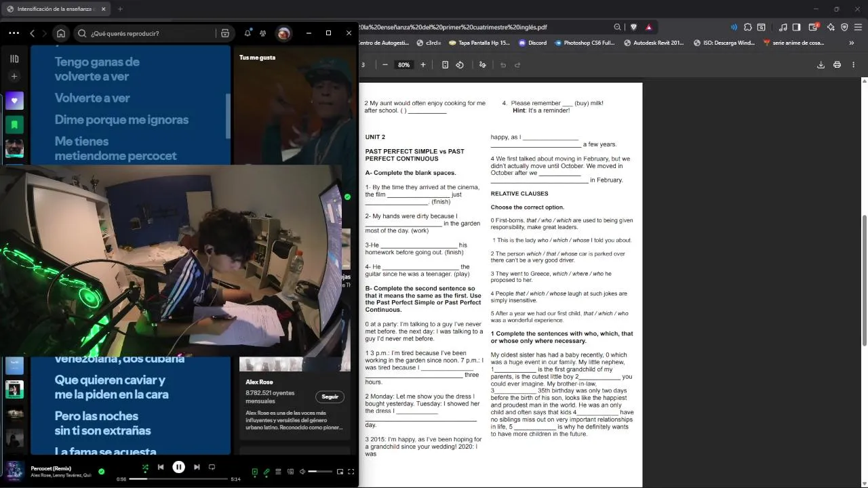
Task: Expand the bookmarks overflow chevron
Action: tap(852, 43)
